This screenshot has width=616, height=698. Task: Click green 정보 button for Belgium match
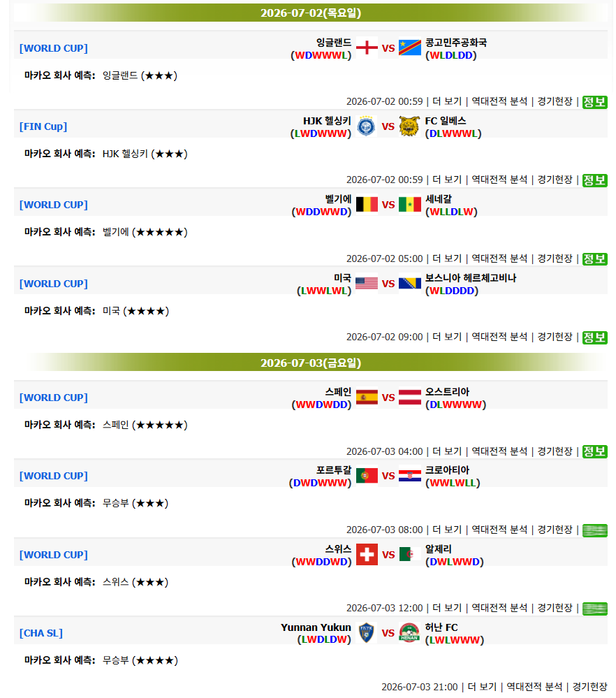[x=594, y=259]
